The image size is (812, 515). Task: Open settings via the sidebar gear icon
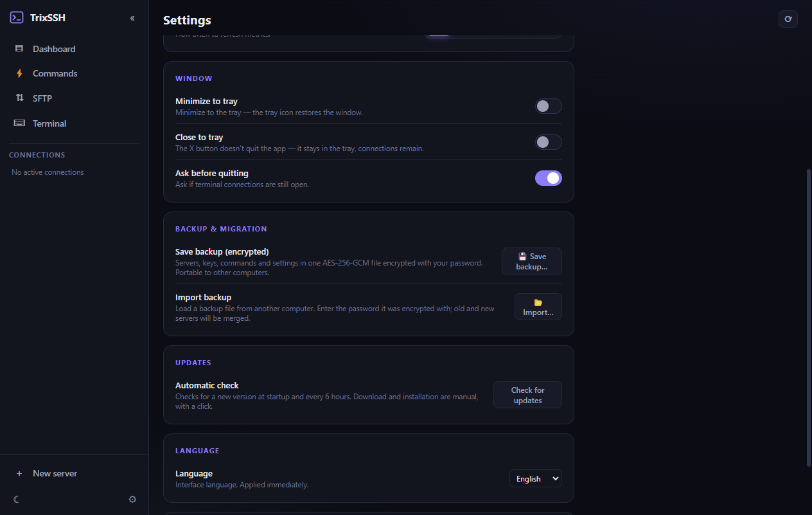pyautogui.click(x=132, y=499)
